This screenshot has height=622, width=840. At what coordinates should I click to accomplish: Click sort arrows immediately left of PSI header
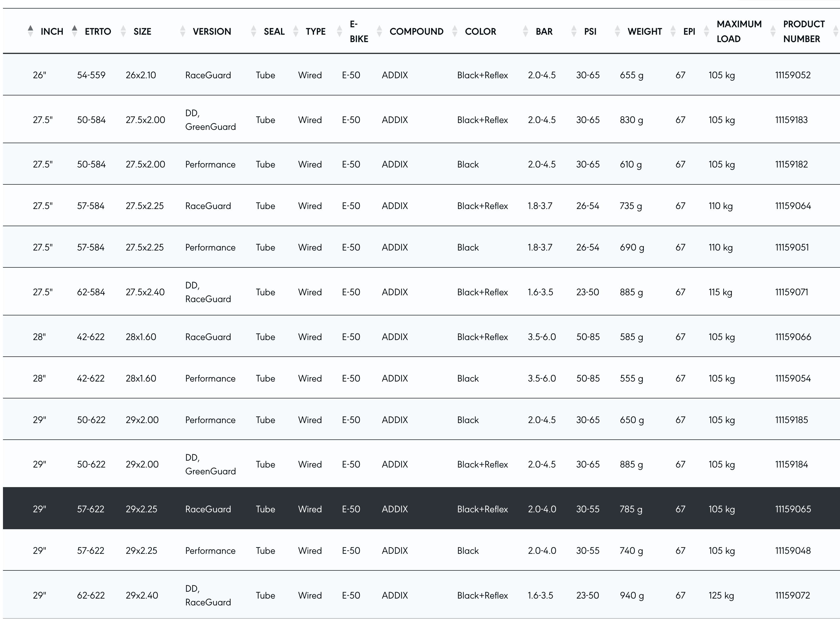point(574,31)
